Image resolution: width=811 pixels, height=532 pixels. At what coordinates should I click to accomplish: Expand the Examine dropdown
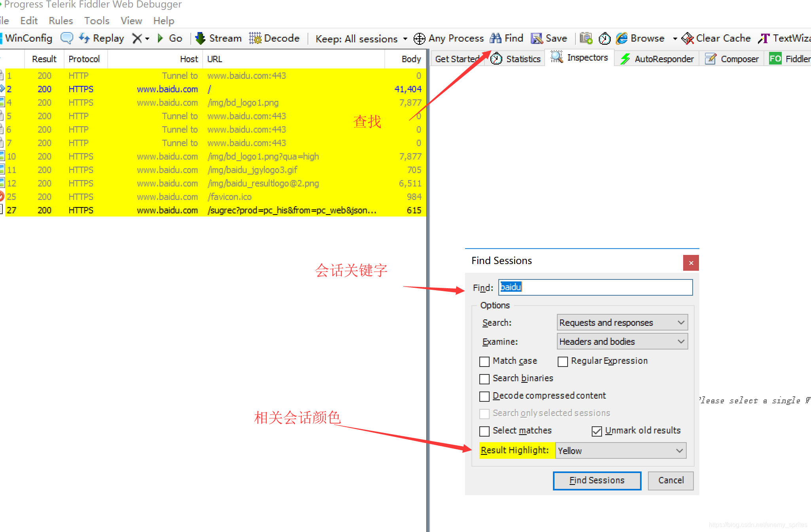[622, 342]
